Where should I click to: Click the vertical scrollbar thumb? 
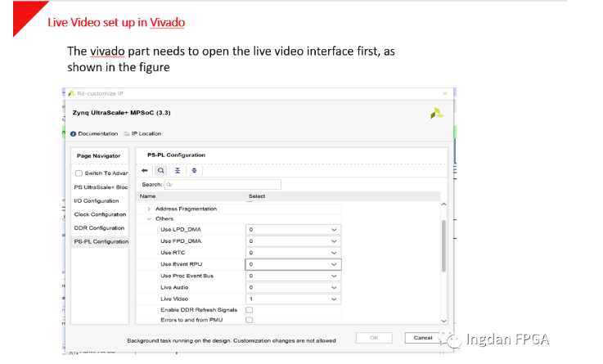(443, 246)
